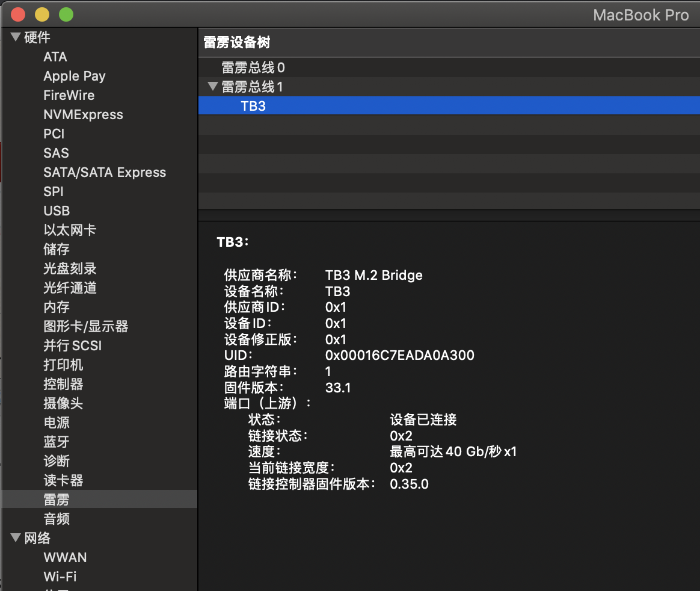This screenshot has height=591, width=700.
Task: Open the PCI hardware entry
Action: pos(54,134)
